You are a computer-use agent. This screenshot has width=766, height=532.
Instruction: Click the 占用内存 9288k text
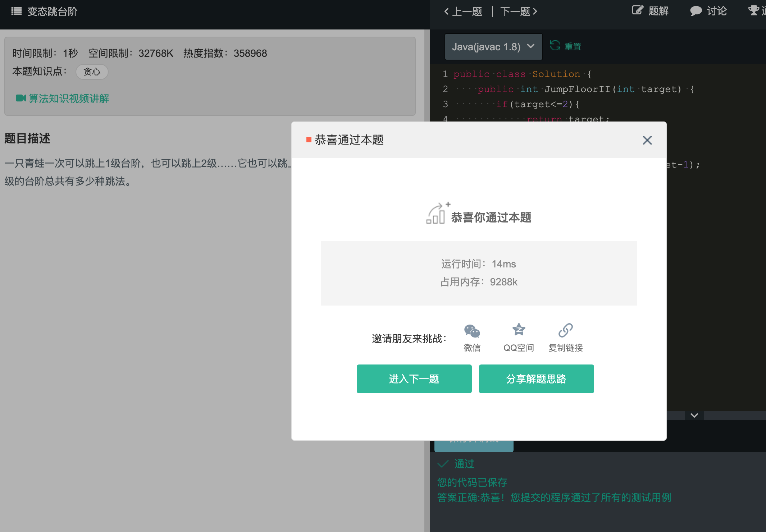pos(479,282)
